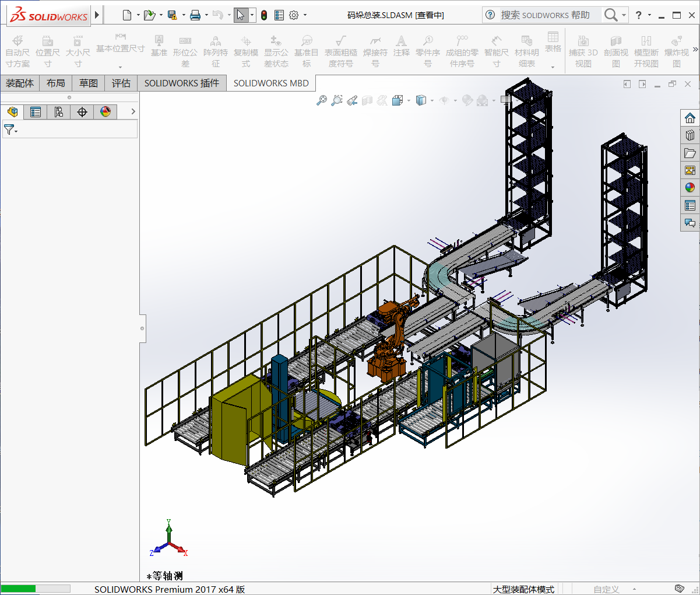This screenshot has width=700, height=595.
Task: Click the Help question mark icon
Action: (x=639, y=15)
